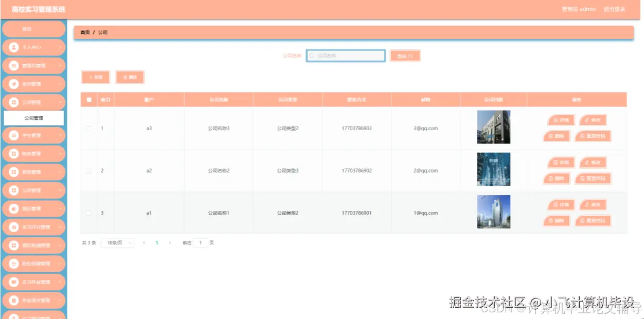
Task: Click the briefcase icon beside 简历管理
Action: 14,209
